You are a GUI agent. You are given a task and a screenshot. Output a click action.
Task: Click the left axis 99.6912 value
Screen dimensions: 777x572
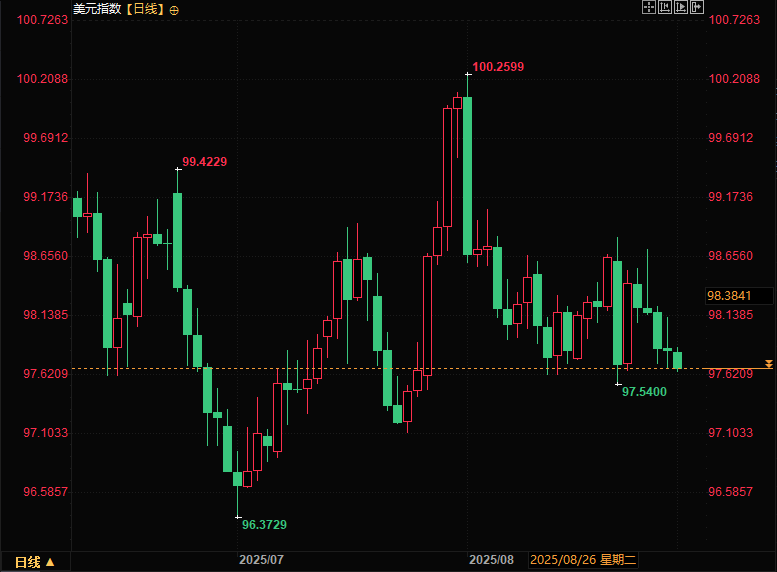46,138
